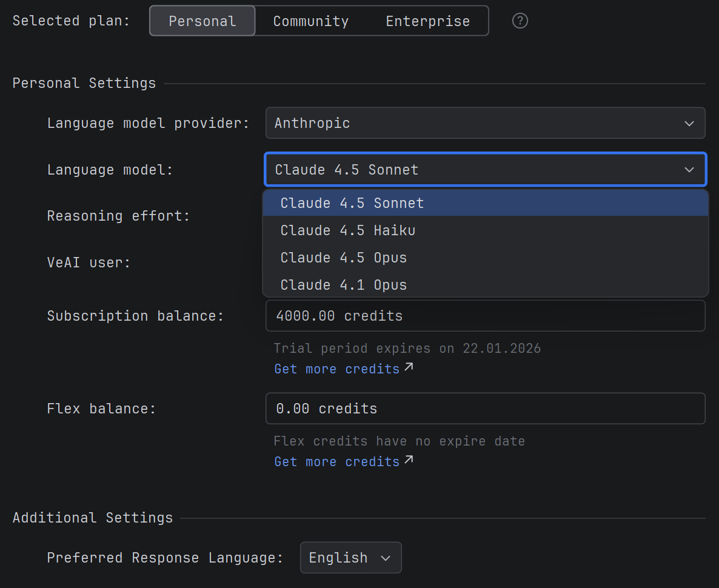
Task: Switch to the Enterprise plan
Action: [x=427, y=21]
